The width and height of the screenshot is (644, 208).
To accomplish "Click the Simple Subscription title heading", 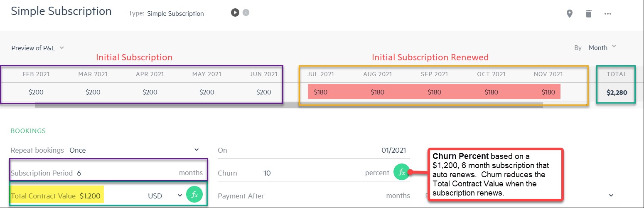I will (61, 11).
